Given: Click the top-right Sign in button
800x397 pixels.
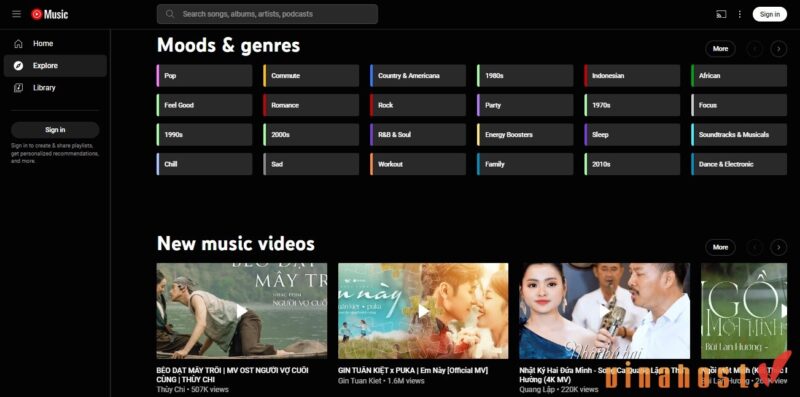Looking at the screenshot, I should [x=769, y=14].
